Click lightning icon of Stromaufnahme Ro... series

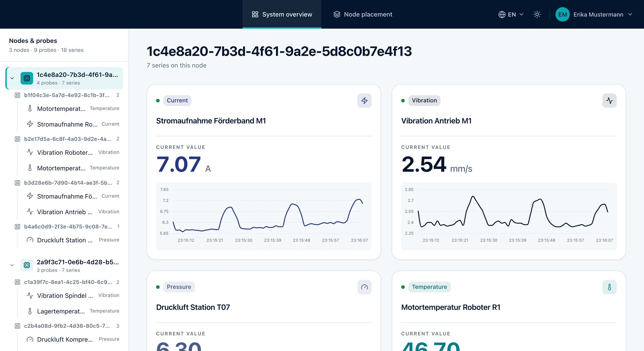coord(30,124)
